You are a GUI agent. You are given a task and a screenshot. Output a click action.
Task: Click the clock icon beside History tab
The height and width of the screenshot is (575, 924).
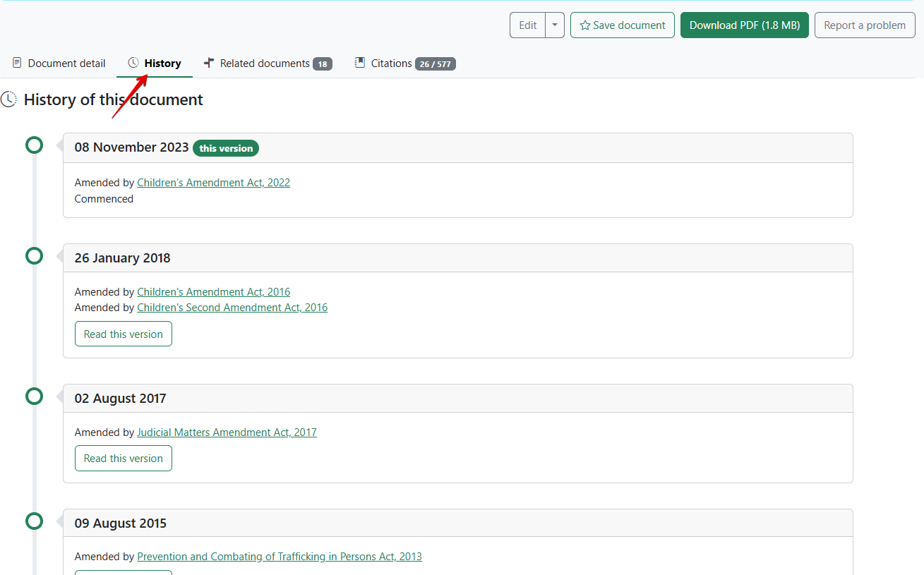click(133, 63)
